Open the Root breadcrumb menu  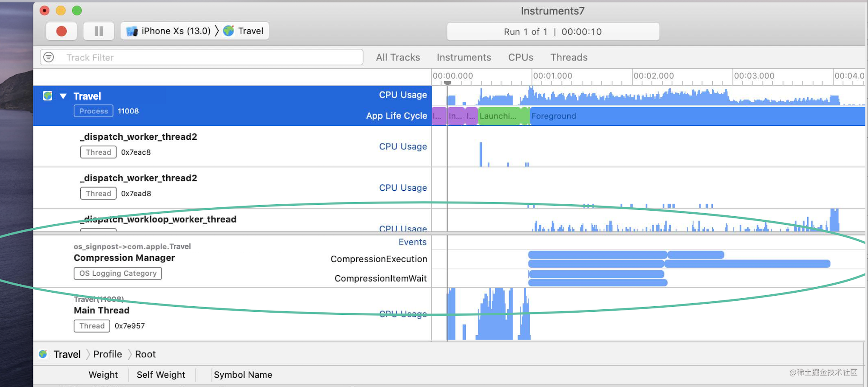click(x=145, y=354)
